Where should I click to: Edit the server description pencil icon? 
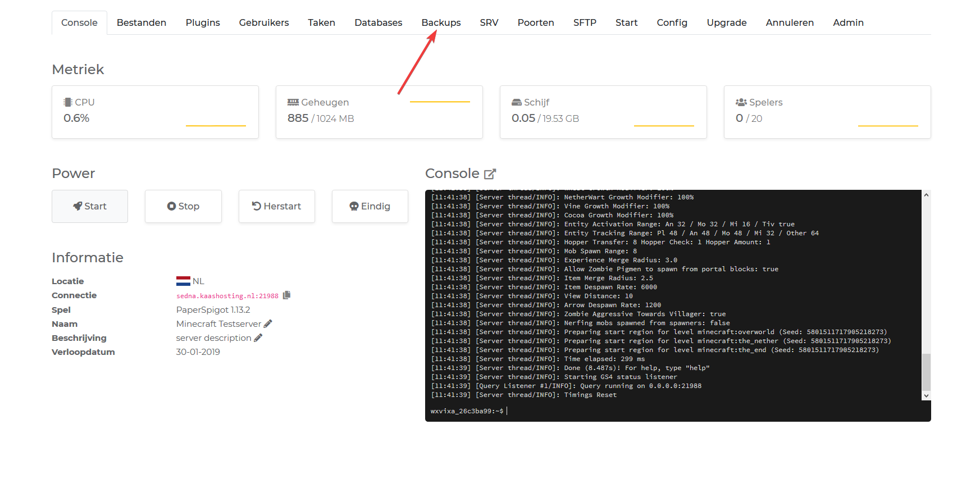(x=258, y=338)
